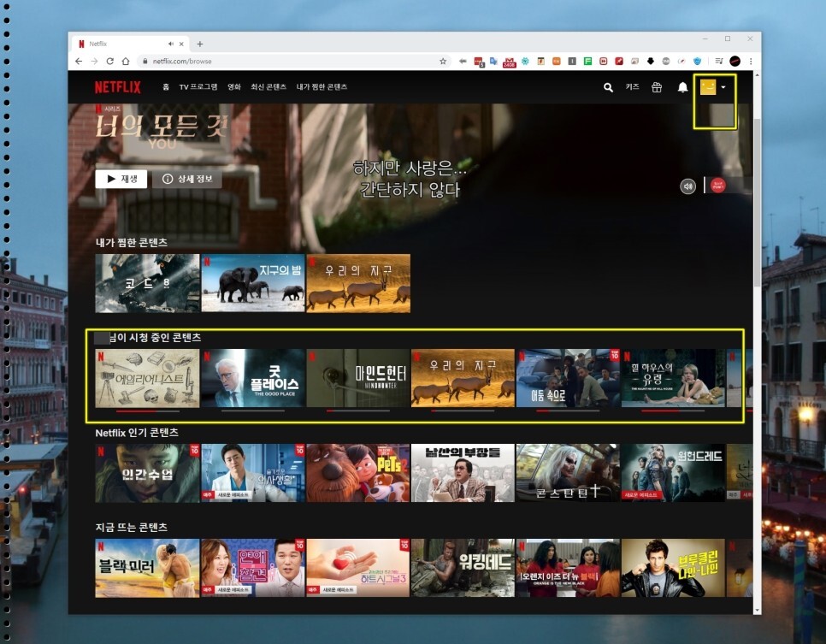The height and width of the screenshot is (644, 826).
Task: Open the 하트시그널3 thumbnail
Action: pos(358,568)
